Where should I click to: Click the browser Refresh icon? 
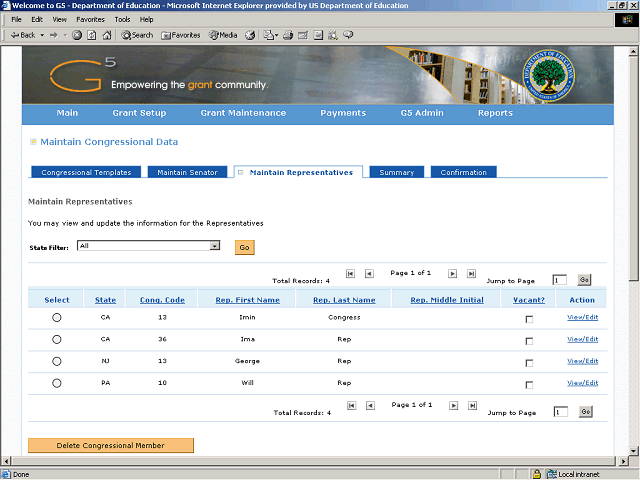(x=92, y=35)
